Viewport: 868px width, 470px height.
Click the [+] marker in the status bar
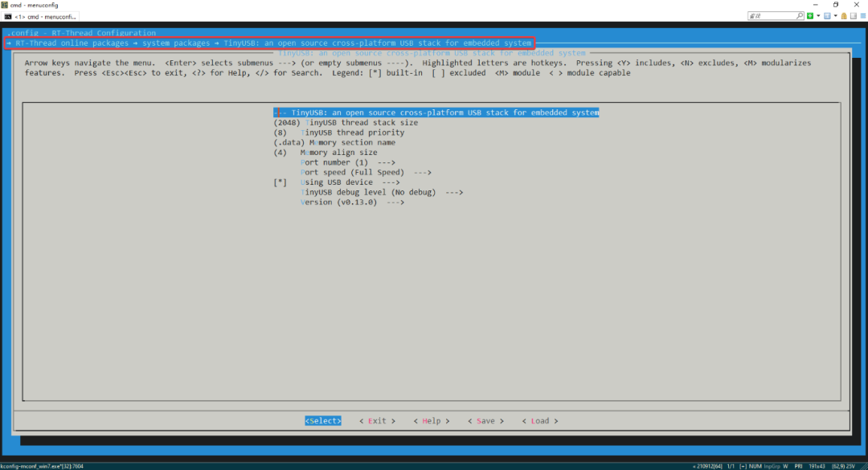[x=743, y=466]
